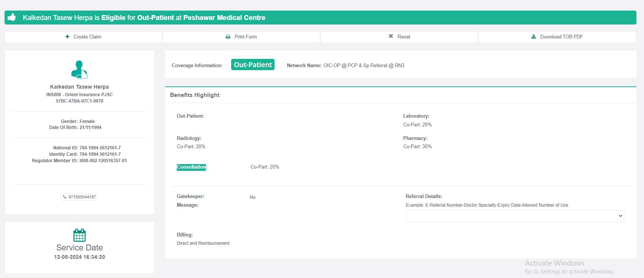644x278 pixels.
Task: Click the phone icon next to 971505544197
Action: [65, 197]
